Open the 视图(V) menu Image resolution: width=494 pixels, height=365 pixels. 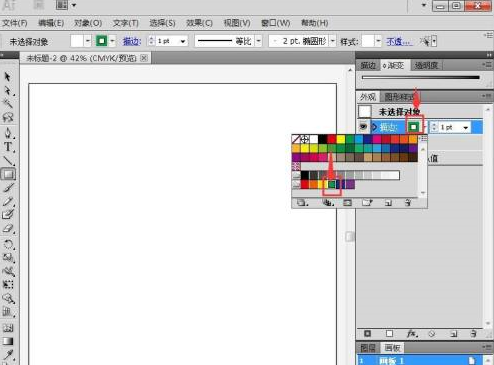click(x=237, y=23)
